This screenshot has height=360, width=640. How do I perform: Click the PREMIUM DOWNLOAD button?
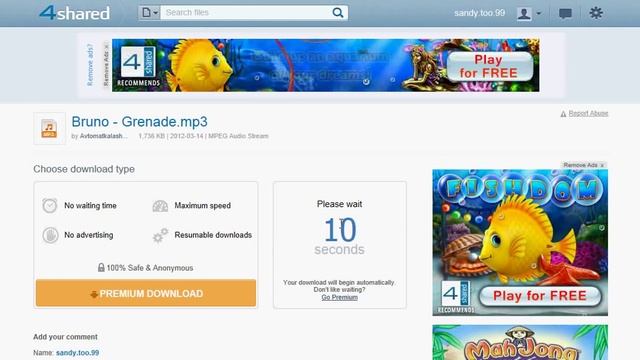click(146, 293)
